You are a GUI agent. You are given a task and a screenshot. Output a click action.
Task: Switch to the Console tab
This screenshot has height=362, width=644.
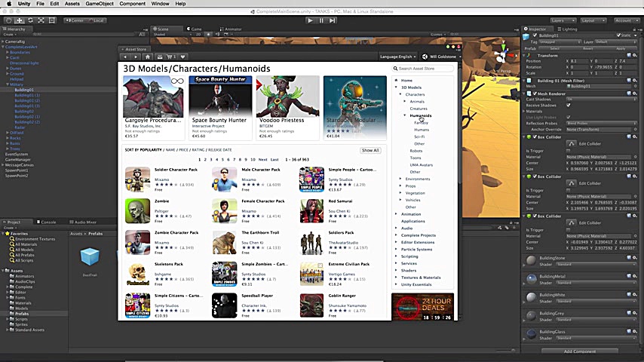coord(47,222)
